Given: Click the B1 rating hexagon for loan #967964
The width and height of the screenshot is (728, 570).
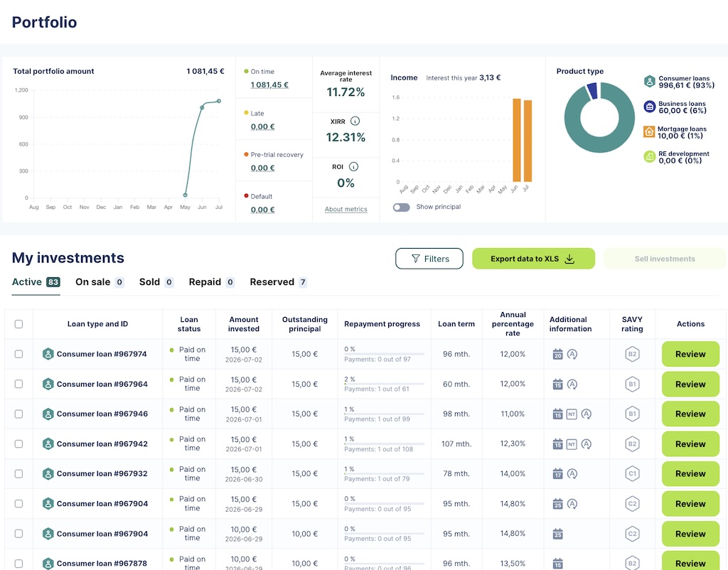Looking at the screenshot, I should pos(632,385).
